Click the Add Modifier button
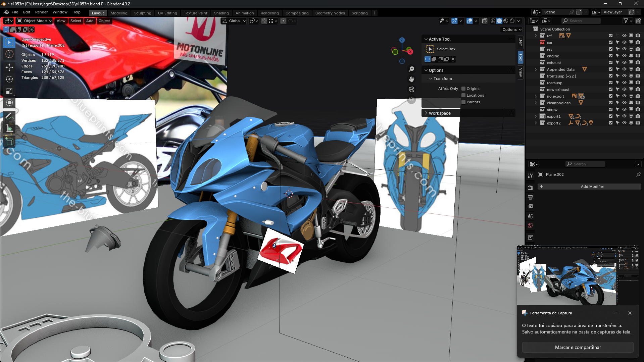This screenshot has width=644, height=362. tap(589, 187)
